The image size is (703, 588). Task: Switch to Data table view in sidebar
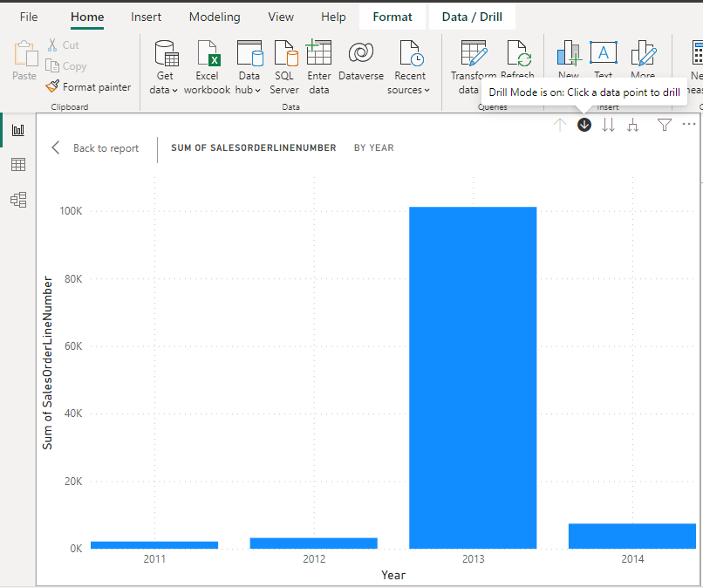point(18,165)
